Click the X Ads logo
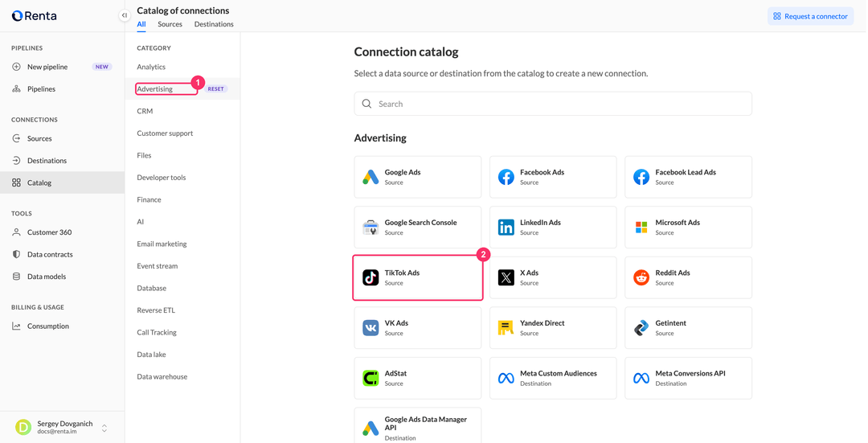Image resolution: width=868 pixels, height=443 pixels. (x=506, y=277)
